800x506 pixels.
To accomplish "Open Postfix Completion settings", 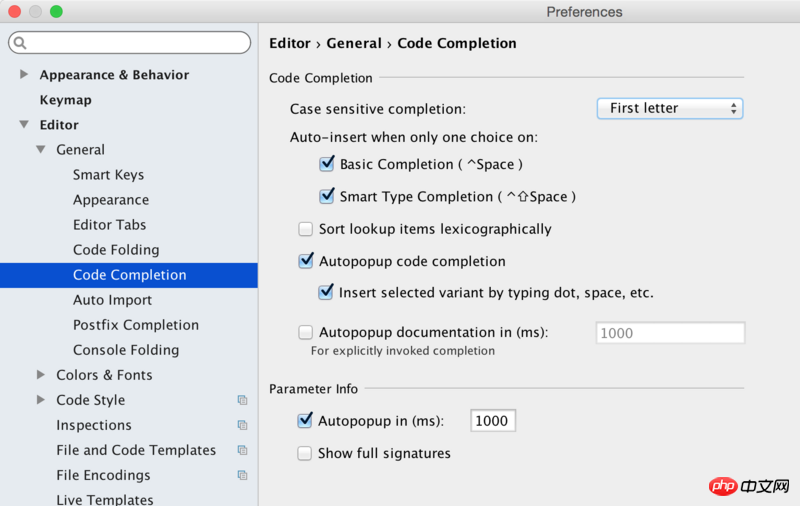I will 135,325.
